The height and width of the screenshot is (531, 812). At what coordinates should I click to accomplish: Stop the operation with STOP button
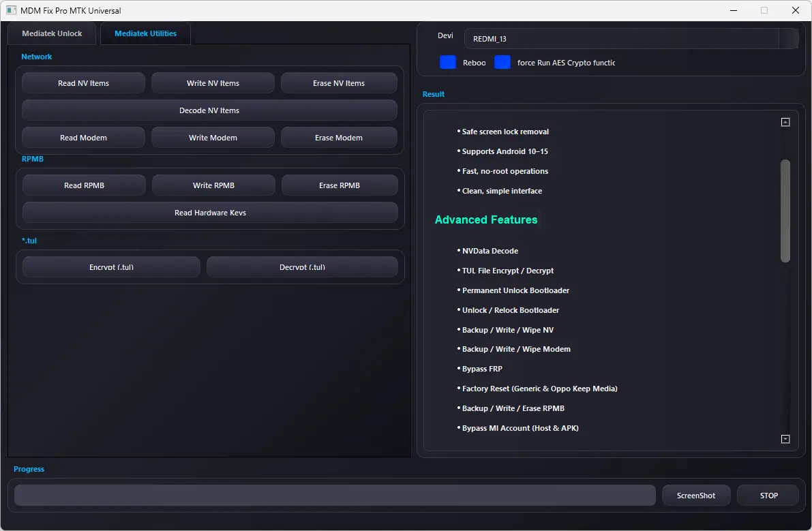coord(768,496)
